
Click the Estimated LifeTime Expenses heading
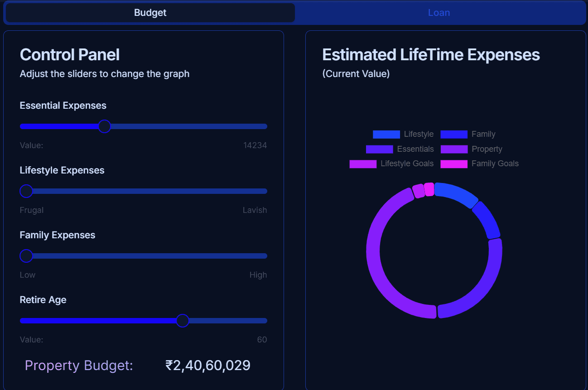click(x=431, y=55)
